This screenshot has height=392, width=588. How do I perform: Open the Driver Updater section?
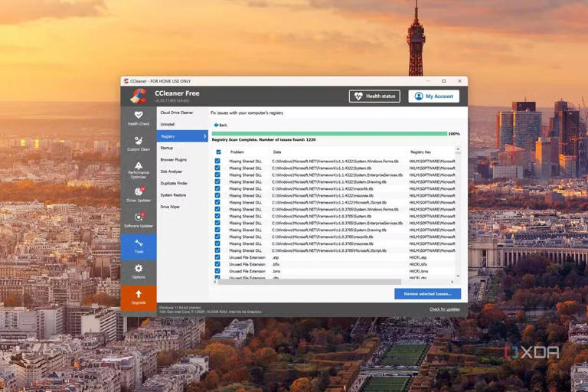[139, 194]
